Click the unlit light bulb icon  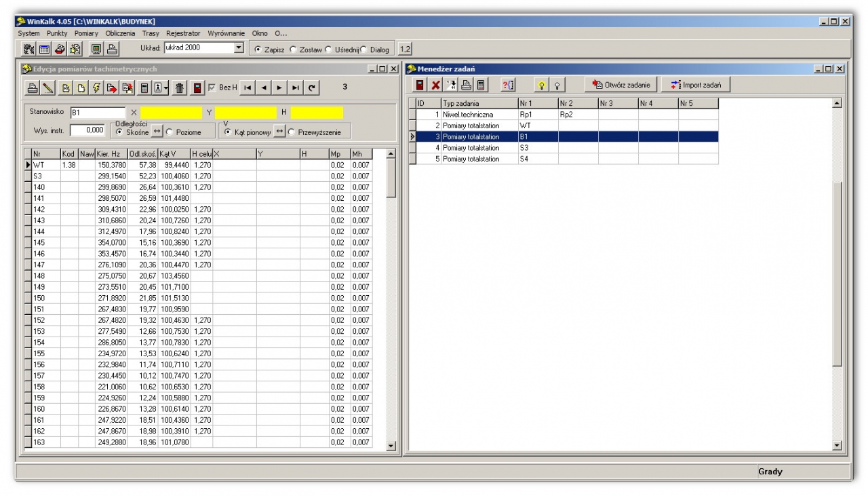[x=557, y=84]
